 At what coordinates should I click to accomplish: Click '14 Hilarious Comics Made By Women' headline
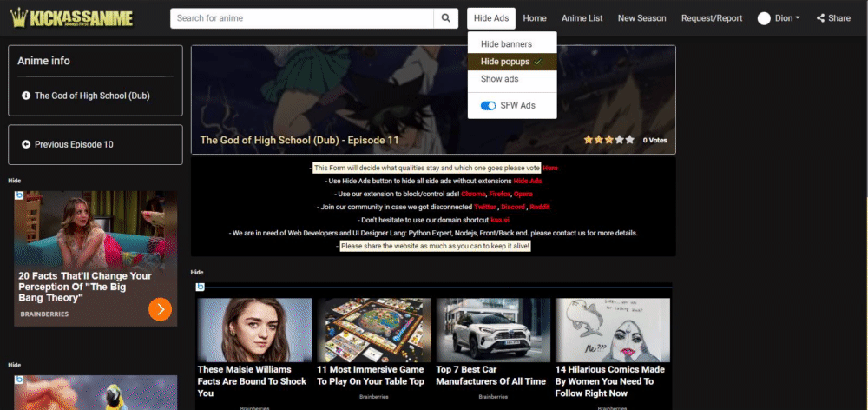tap(610, 381)
